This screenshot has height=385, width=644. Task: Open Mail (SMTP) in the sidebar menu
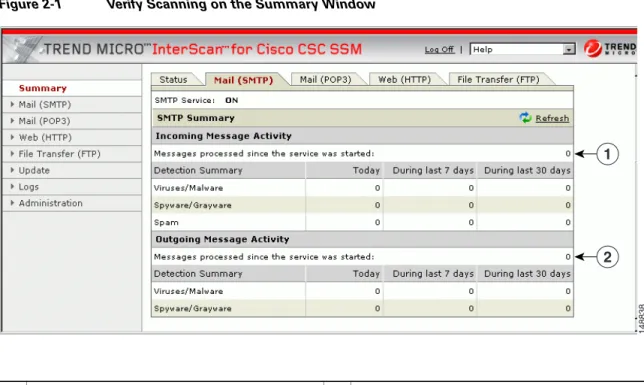[45, 105]
